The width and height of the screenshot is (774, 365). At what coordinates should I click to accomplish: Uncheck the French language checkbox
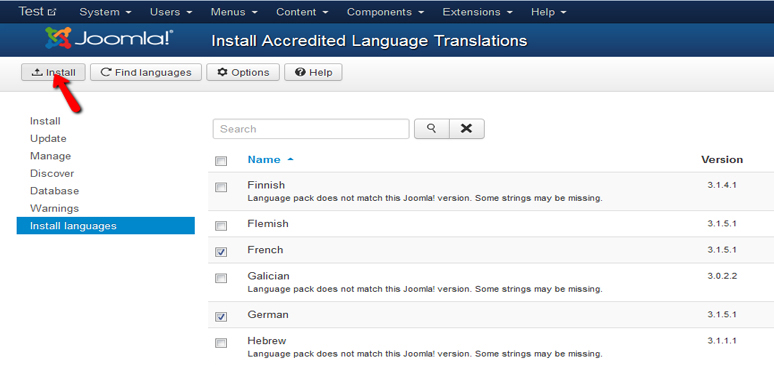(x=221, y=252)
